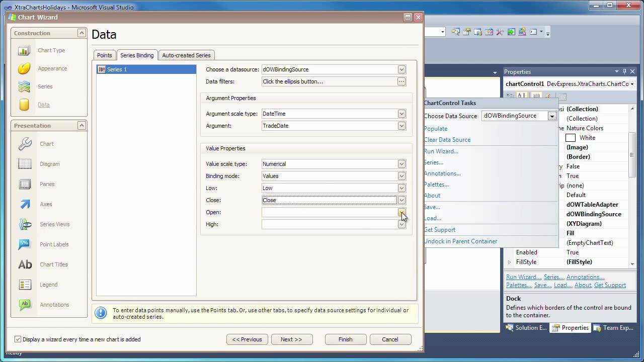The height and width of the screenshot is (362, 644).
Task: Select Series 1 in the series list
Action: point(146,69)
